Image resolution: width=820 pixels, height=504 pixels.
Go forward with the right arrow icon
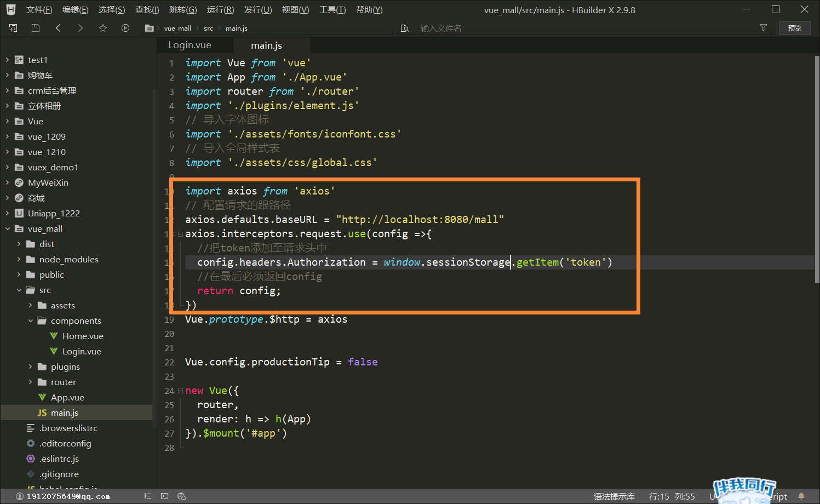click(81, 28)
